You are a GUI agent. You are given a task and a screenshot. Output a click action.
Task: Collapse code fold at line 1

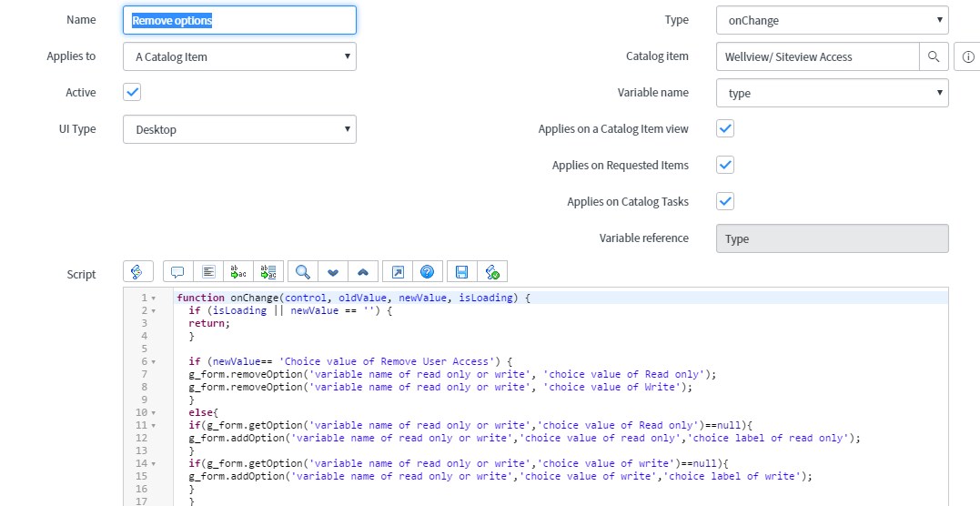[154, 299]
